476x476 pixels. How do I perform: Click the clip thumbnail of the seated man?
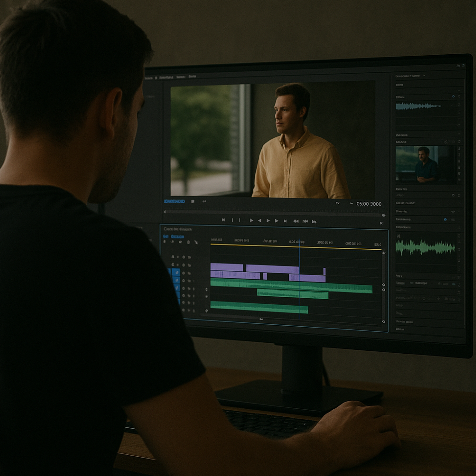tap(426, 165)
